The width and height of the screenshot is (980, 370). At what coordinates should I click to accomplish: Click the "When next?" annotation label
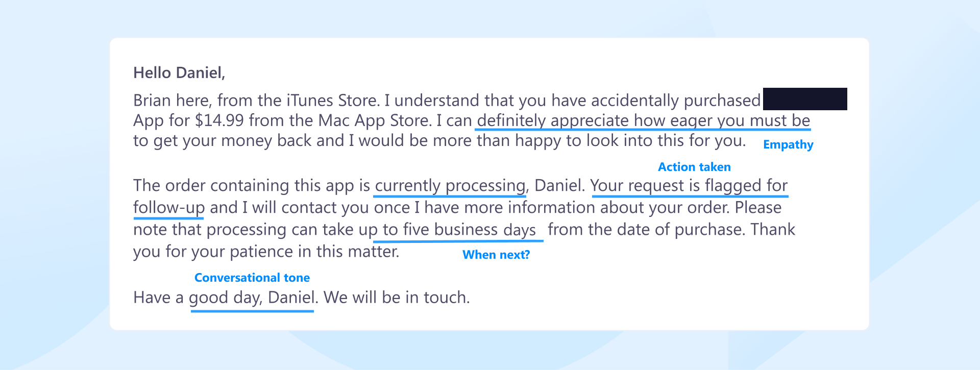pyautogui.click(x=496, y=255)
